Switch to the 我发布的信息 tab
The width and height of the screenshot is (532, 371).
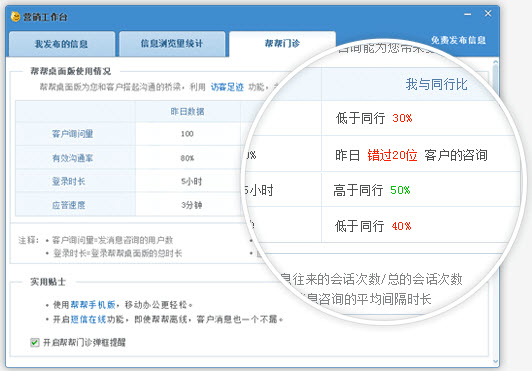[62, 44]
